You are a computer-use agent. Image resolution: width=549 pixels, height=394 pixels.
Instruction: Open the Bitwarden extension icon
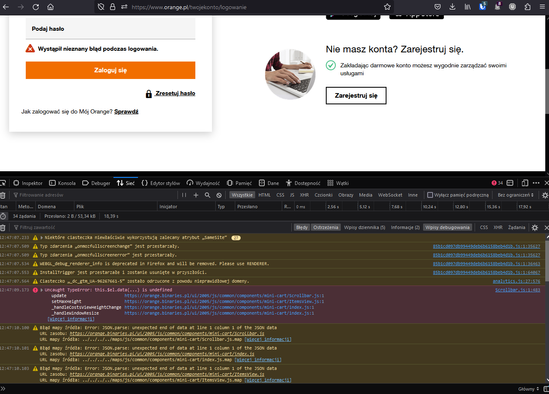click(482, 6)
